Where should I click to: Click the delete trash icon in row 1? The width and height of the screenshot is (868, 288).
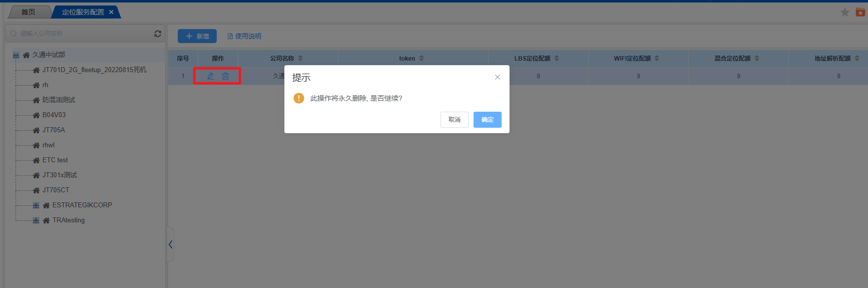[225, 76]
